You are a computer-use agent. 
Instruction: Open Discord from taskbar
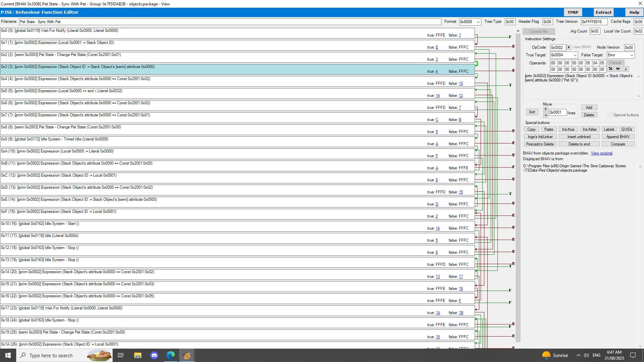(x=154, y=355)
